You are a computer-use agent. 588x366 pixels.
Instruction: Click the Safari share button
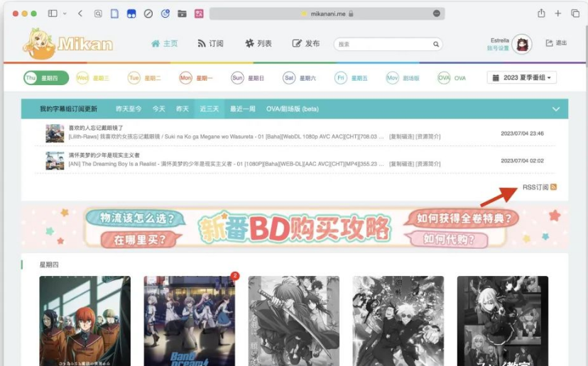click(541, 13)
